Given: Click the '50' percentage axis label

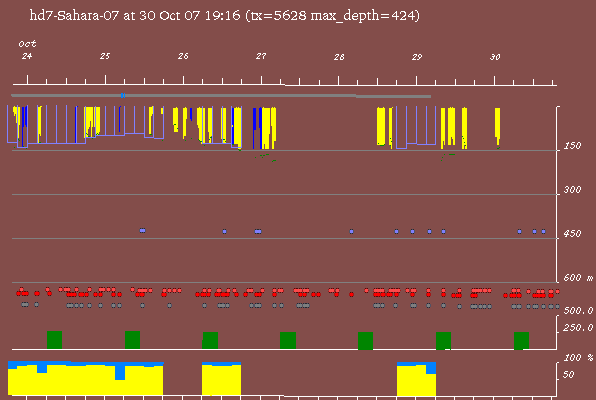Looking at the screenshot, I should click(569, 375).
